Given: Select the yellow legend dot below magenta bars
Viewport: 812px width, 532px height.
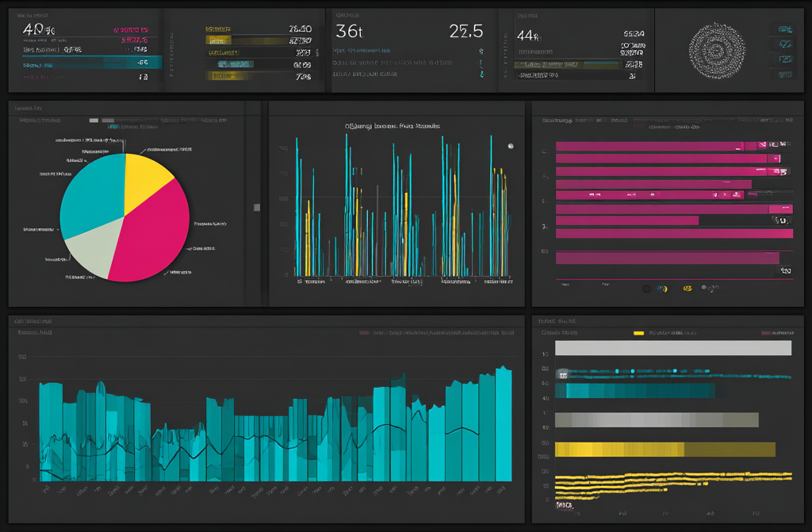Looking at the screenshot, I should coord(665,289).
